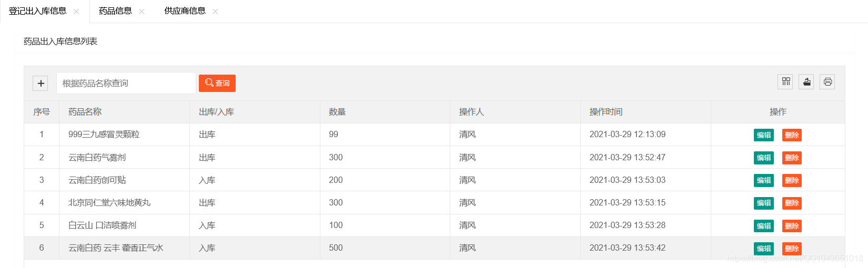Close the 药品信息 tab
Image resolution: width=868 pixels, height=268 pixels.
(x=142, y=11)
